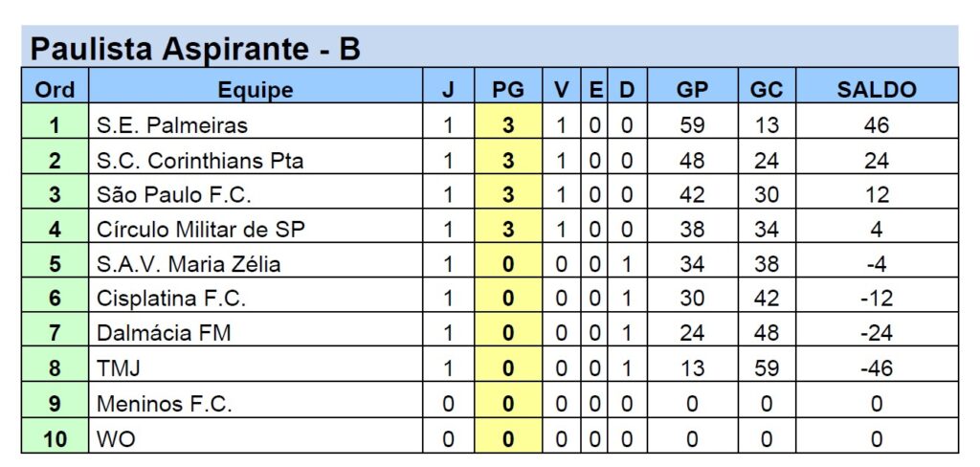Click the Cisplatina F.C. team name
Screen dimensions: 980x467
tap(171, 299)
